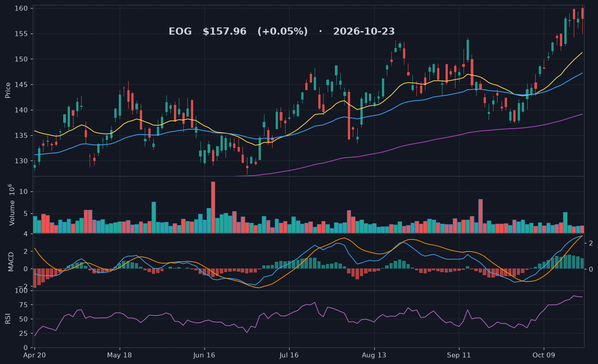The height and width of the screenshot is (364, 598).
Task: Click the Jun 16 x-axis label
Action: pos(204,355)
